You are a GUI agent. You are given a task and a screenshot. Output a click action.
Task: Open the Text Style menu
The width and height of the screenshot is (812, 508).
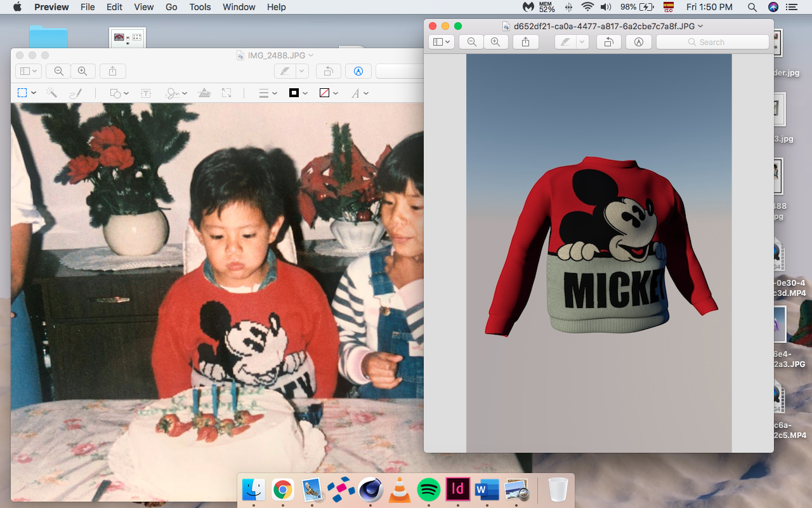(x=360, y=93)
